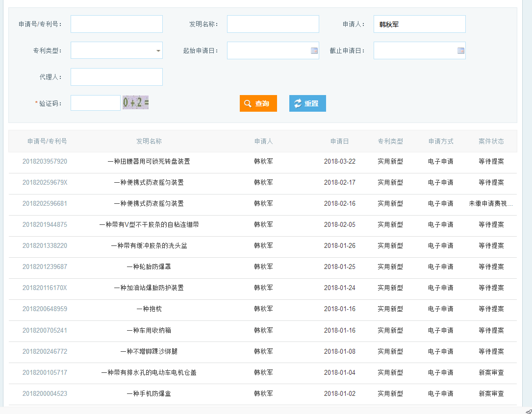Open patent number 2018203957920
This screenshot has width=532, height=414.
pos(45,161)
